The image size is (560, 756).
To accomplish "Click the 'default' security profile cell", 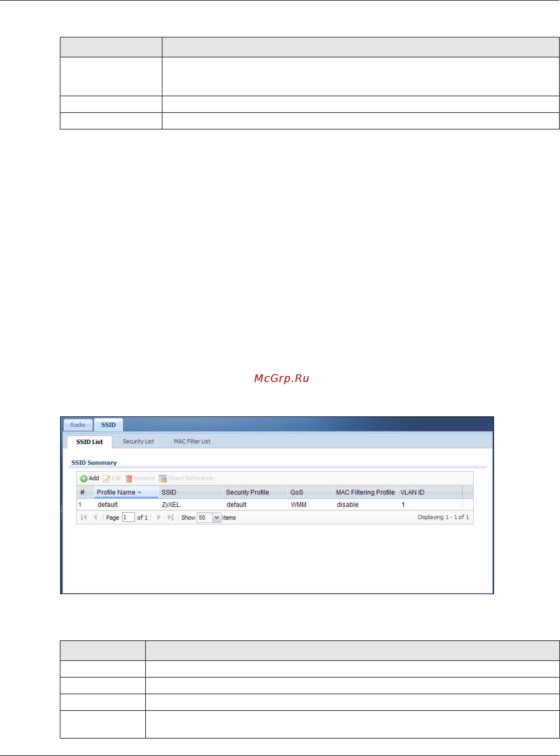I will click(x=236, y=505).
